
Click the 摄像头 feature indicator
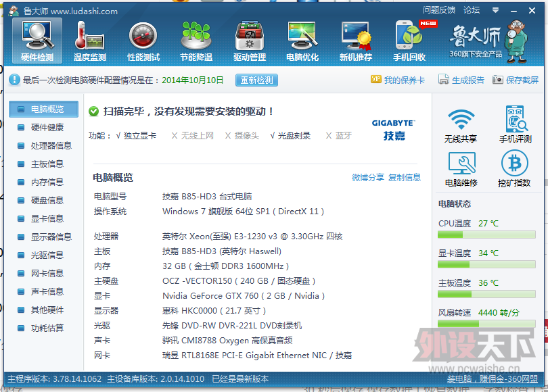point(242,136)
